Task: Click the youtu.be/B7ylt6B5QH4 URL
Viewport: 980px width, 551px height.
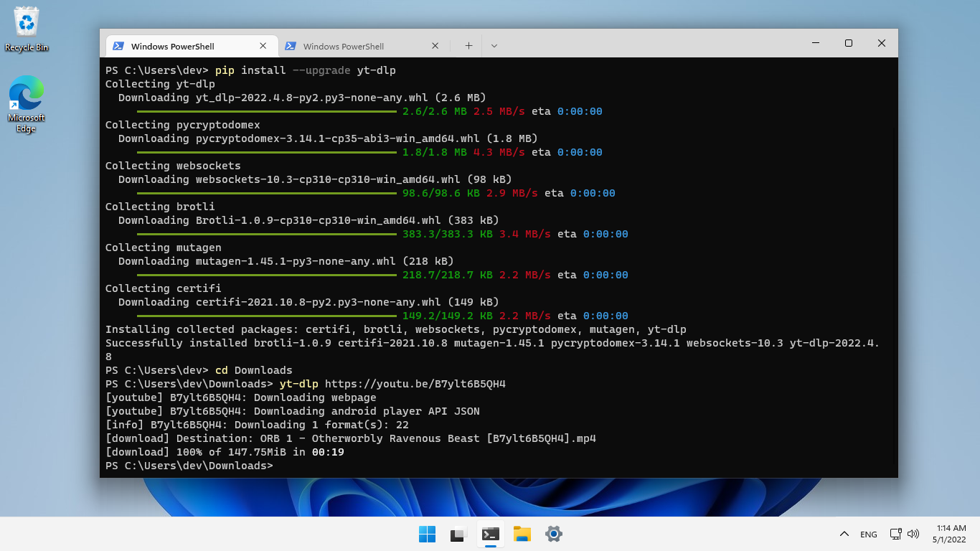Action: [x=415, y=384]
